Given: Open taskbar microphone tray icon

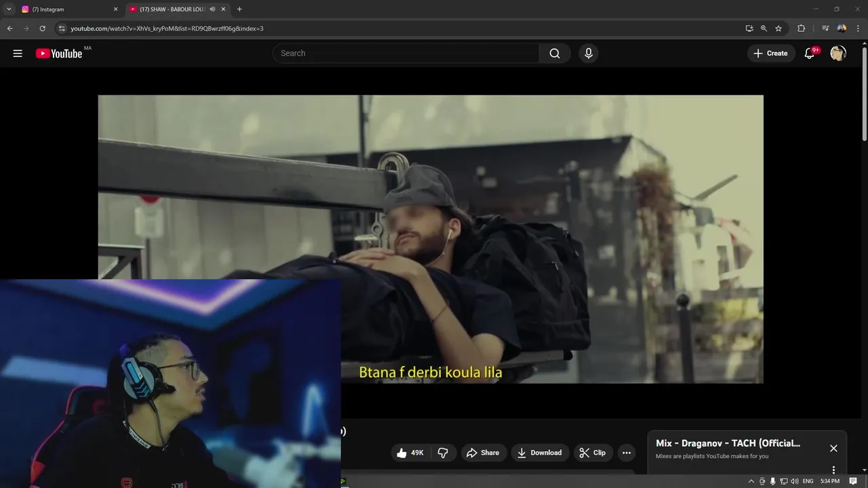Looking at the screenshot, I should click(773, 481).
